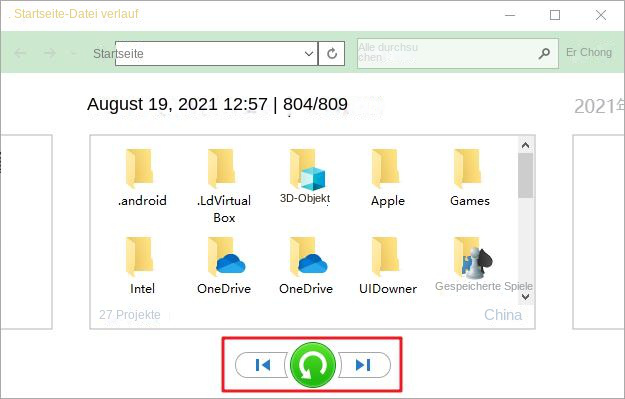Maximize the Datei verlauf window
This screenshot has width=625, height=399.
pyautogui.click(x=555, y=15)
